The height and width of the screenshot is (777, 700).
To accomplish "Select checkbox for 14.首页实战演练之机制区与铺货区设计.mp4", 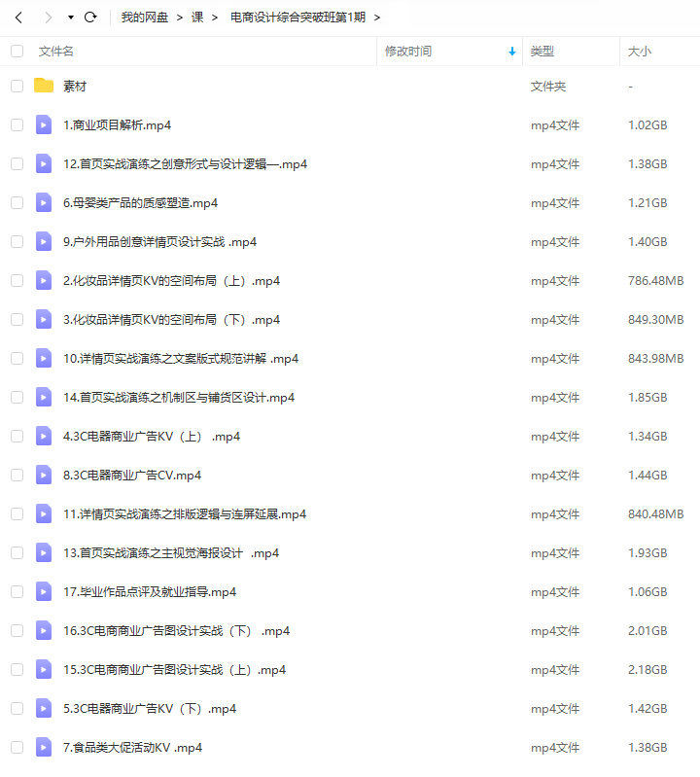I will point(17,397).
